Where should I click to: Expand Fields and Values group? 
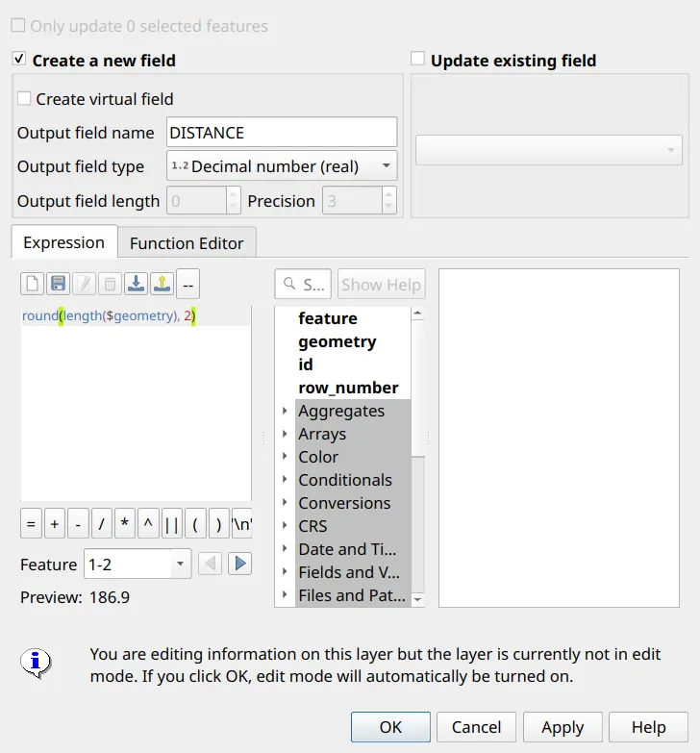pos(285,571)
